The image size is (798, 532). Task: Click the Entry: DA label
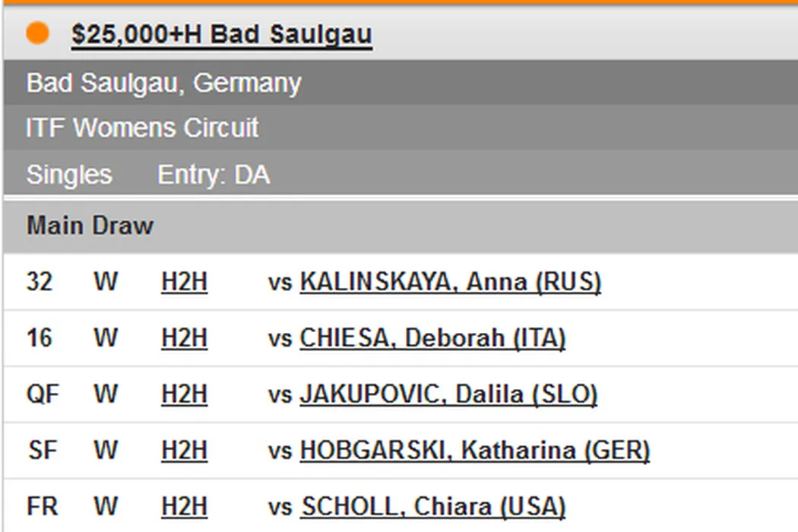pyautogui.click(x=214, y=176)
